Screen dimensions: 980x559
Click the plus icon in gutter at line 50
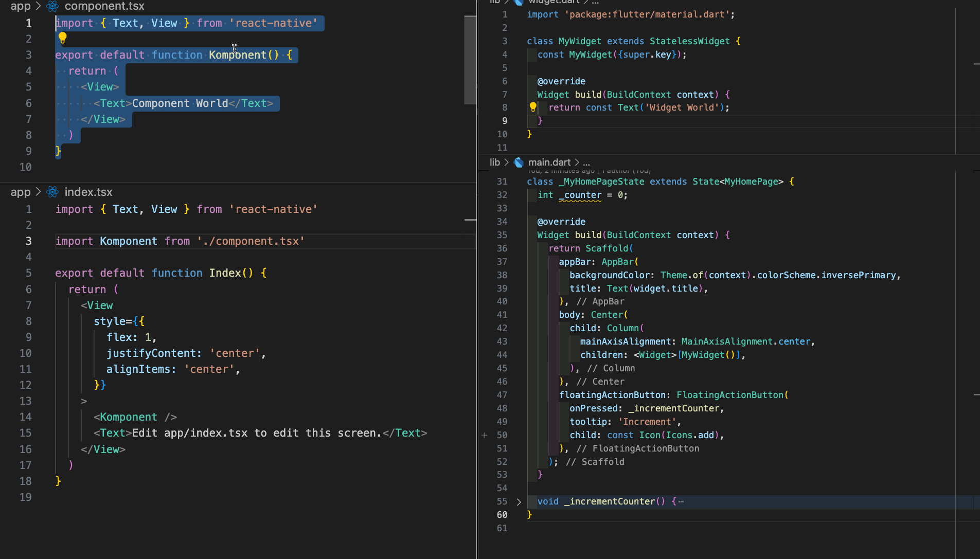coord(485,435)
